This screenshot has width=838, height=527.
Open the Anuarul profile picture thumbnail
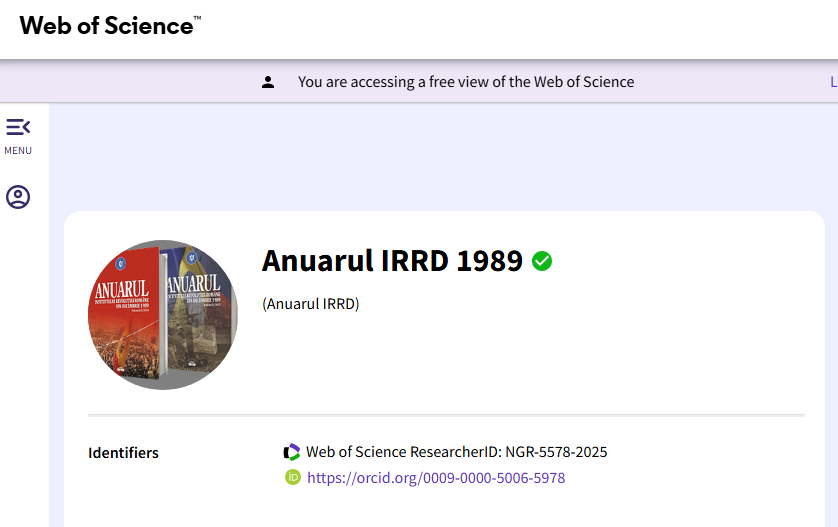click(x=163, y=315)
